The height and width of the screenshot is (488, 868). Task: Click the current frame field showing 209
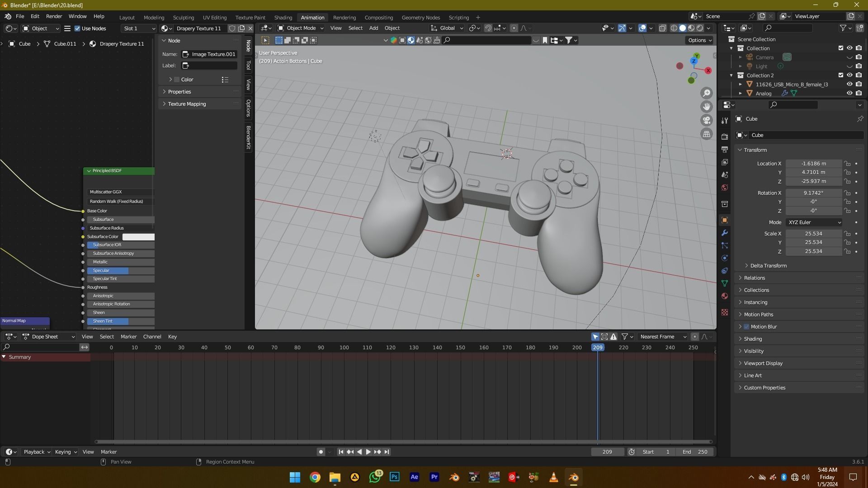pyautogui.click(x=607, y=452)
